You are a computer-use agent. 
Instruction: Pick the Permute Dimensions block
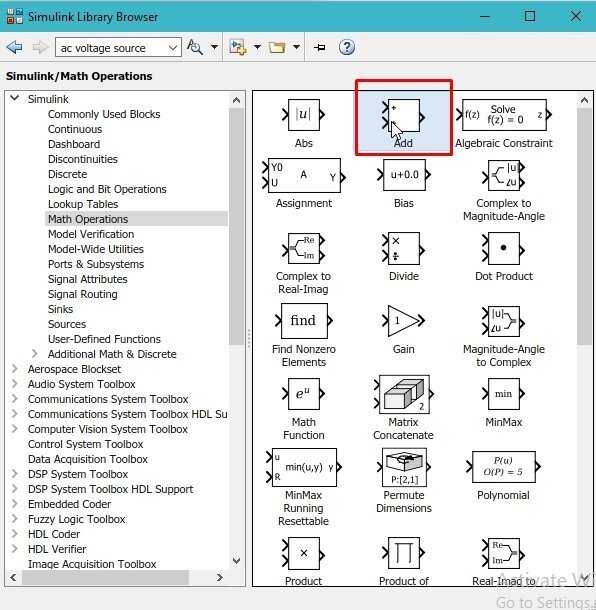[404, 467]
